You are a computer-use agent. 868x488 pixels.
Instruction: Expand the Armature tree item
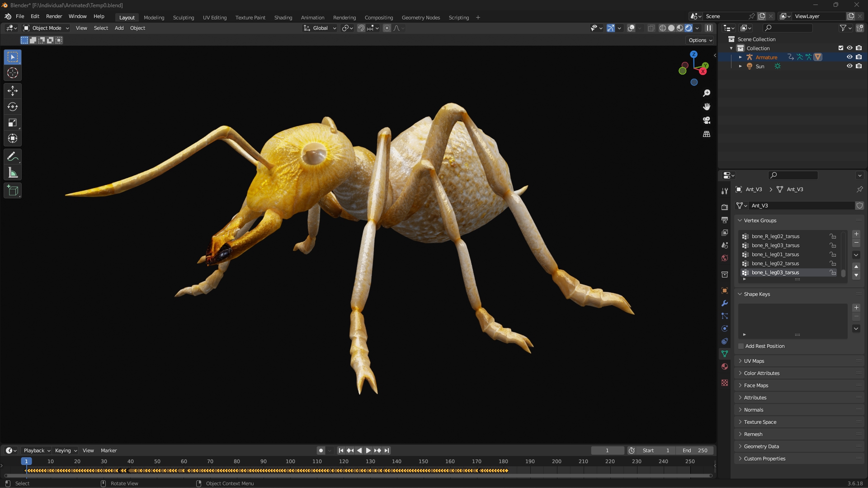coord(740,57)
